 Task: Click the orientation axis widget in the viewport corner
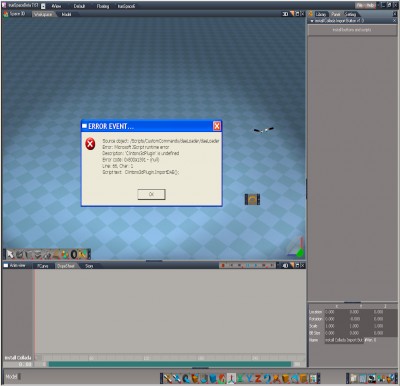click(296, 248)
